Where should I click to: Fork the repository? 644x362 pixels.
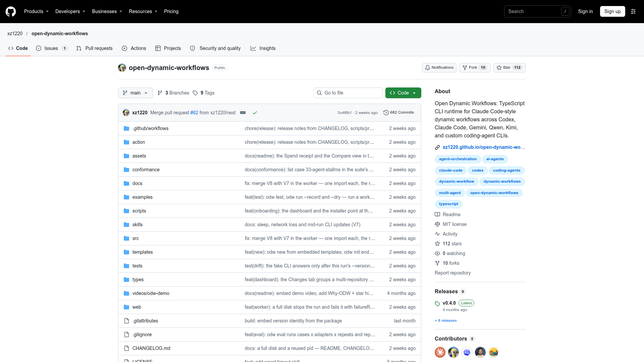click(475, 68)
